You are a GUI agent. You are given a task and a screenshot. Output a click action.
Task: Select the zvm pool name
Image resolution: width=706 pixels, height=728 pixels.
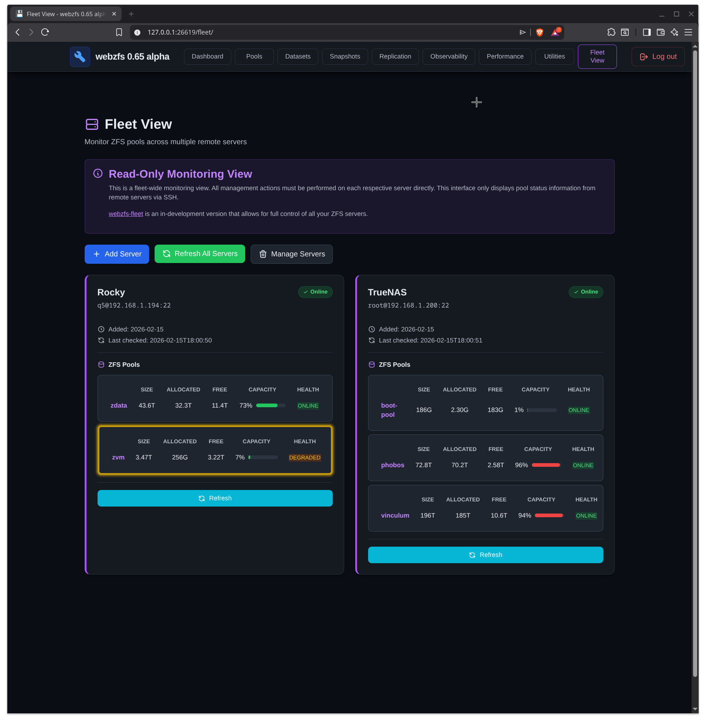coord(118,457)
